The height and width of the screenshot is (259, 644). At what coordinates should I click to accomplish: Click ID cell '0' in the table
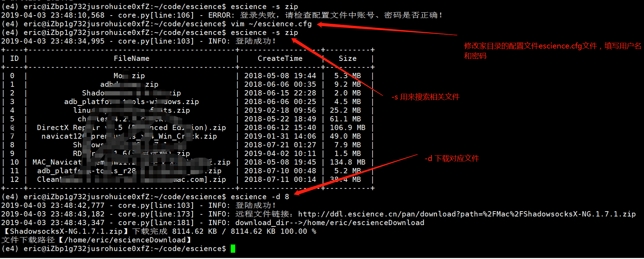[x=12, y=76]
